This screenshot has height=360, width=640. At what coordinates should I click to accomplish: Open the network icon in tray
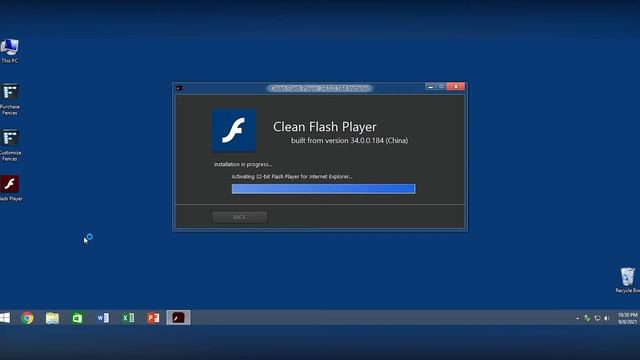pos(597,318)
